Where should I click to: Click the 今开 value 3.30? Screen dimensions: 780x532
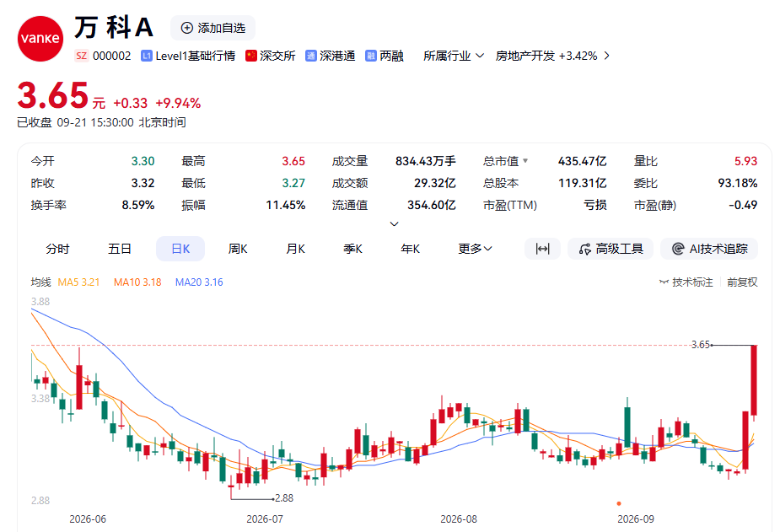[143, 161]
